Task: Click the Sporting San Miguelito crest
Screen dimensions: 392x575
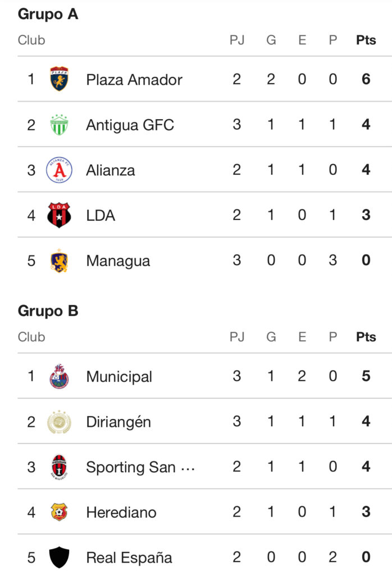Action: point(59,467)
